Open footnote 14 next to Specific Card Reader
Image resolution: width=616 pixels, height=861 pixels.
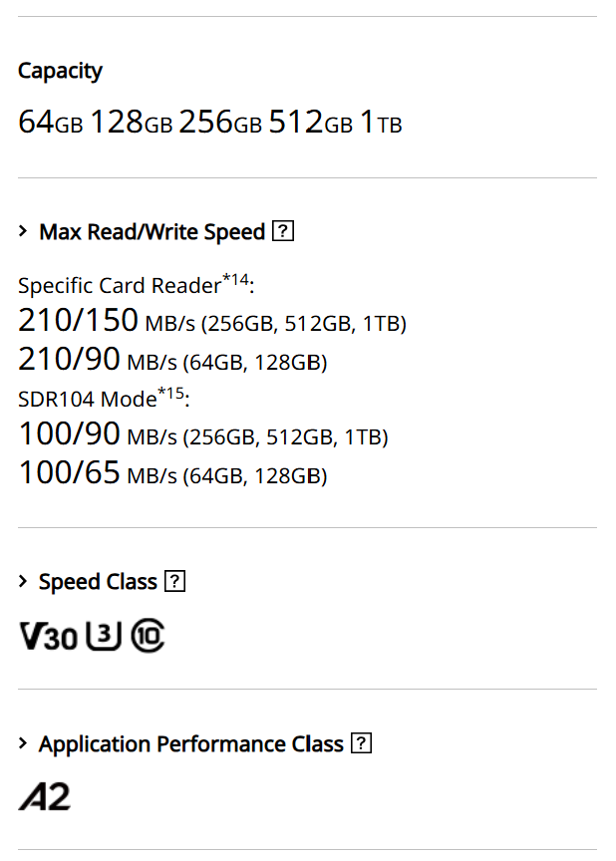236,279
